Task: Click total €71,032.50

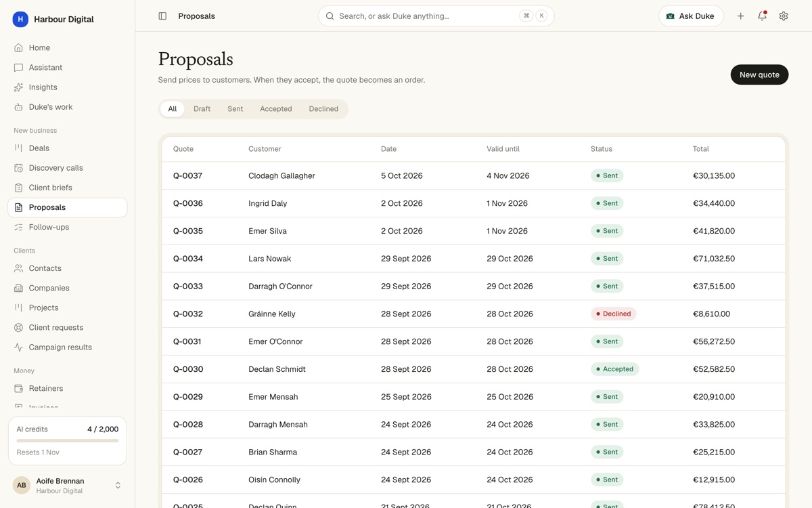Action: pyautogui.click(x=714, y=259)
